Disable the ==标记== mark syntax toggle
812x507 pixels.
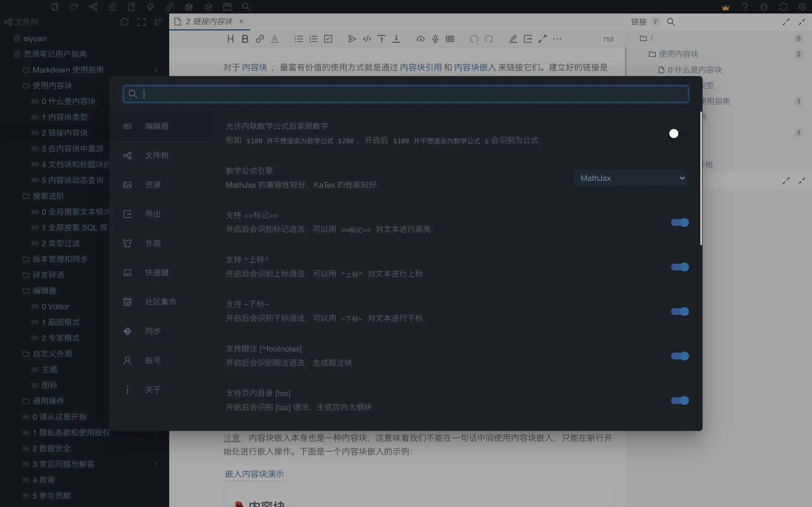point(679,223)
